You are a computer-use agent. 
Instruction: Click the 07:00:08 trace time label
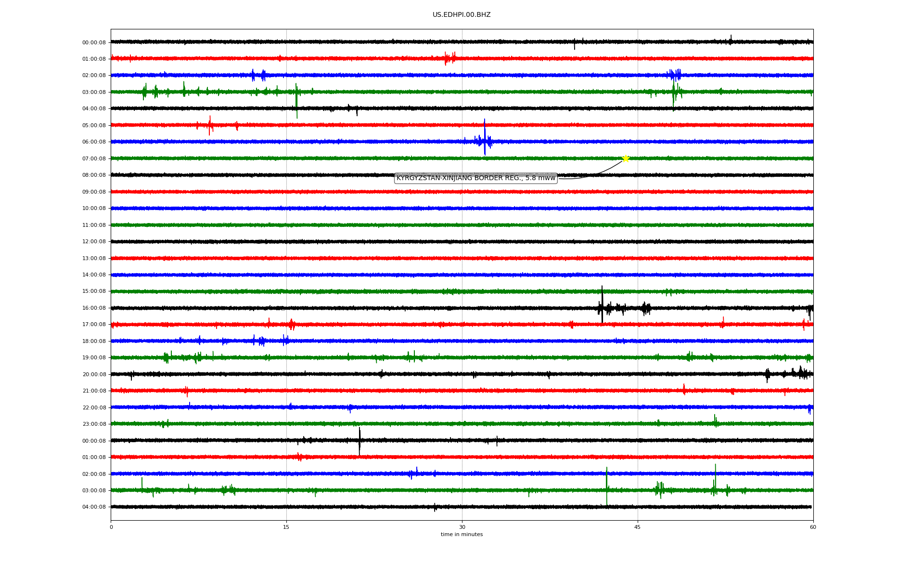tap(94, 159)
